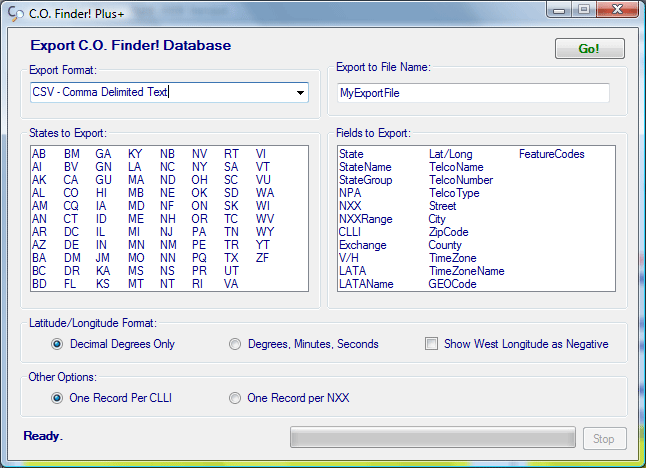Select One Record Per CLLI option

click(x=57, y=398)
